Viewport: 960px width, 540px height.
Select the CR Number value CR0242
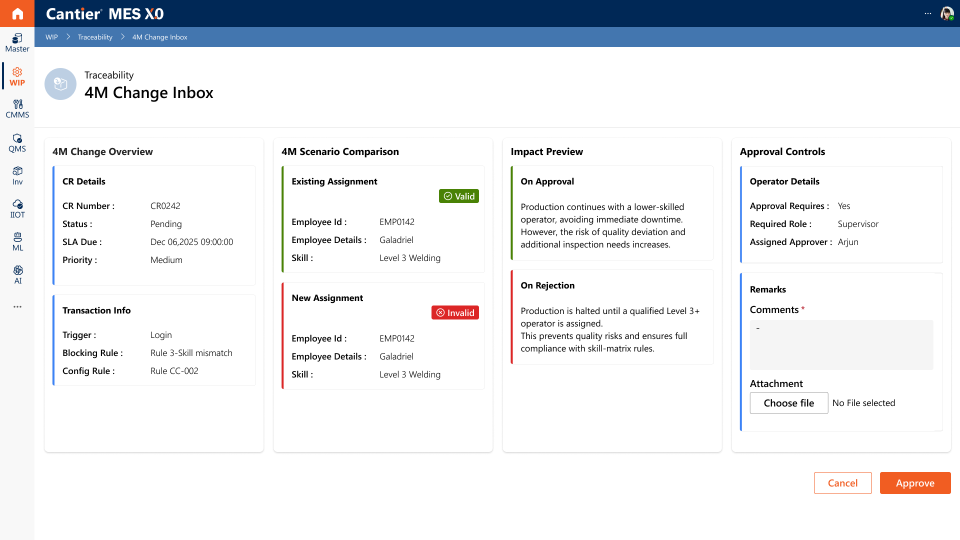[x=165, y=206]
